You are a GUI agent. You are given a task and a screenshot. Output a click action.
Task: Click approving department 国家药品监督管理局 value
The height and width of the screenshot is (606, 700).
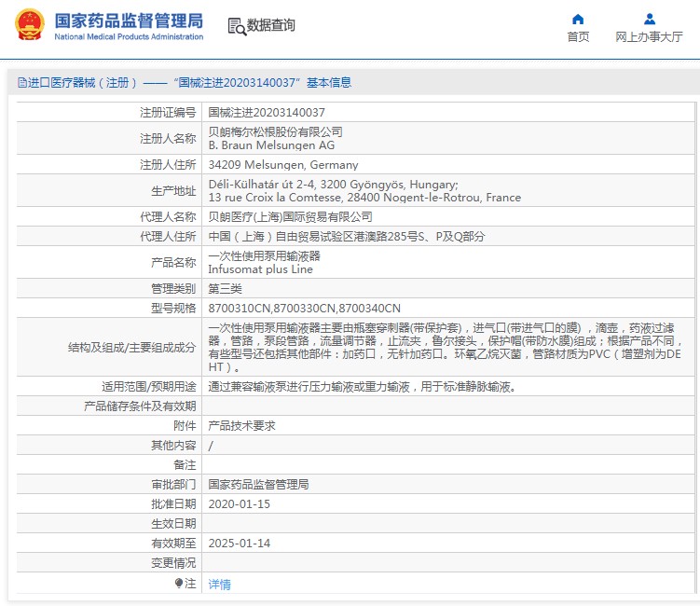click(x=258, y=484)
